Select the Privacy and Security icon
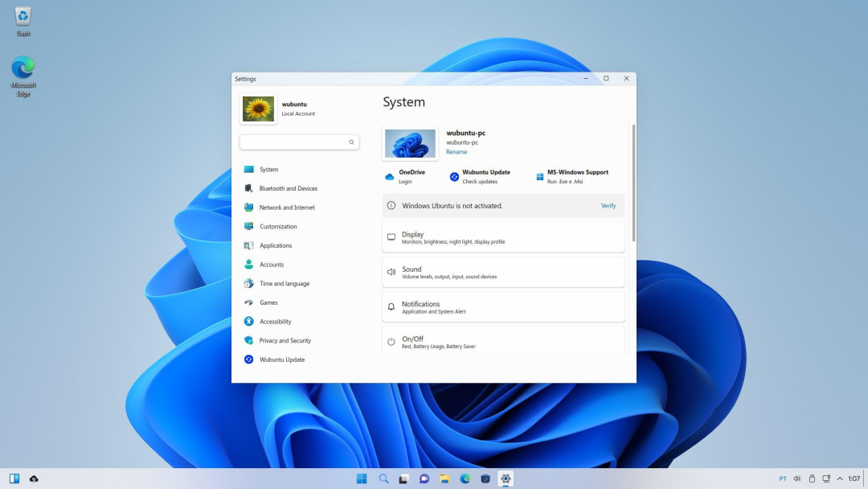The height and width of the screenshot is (489, 868). point(248,340)
